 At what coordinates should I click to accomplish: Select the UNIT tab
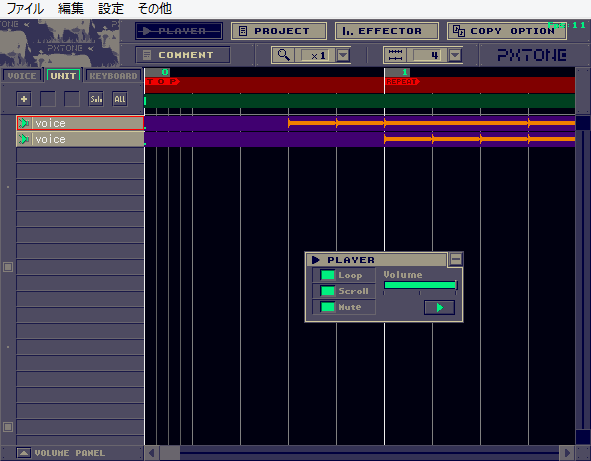click(63, 75)
